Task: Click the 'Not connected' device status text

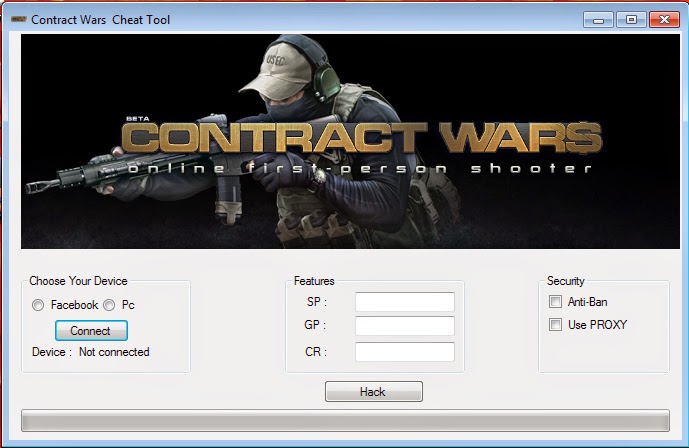Action: pyautogui.click(x=114, y=352)
